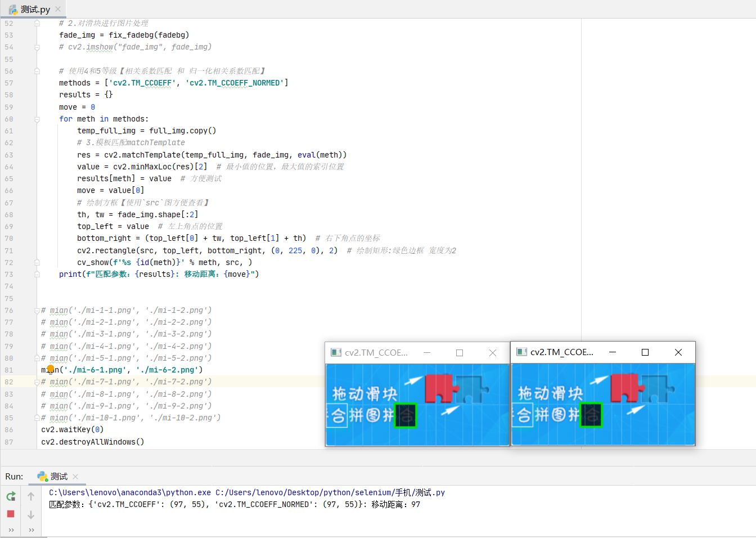Screen dimensions: 756x538
Task: Click line number 60 in the gutter
Action: point(8,119)
